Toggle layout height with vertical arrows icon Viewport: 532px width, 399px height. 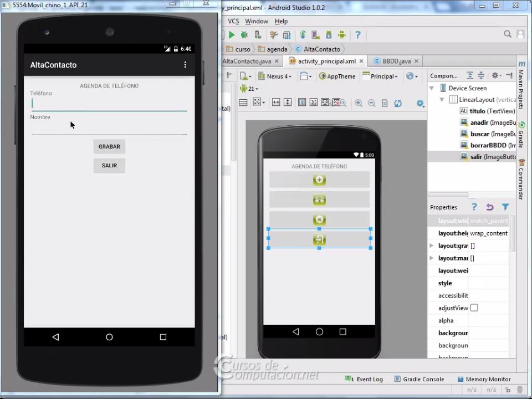[288, 102]
